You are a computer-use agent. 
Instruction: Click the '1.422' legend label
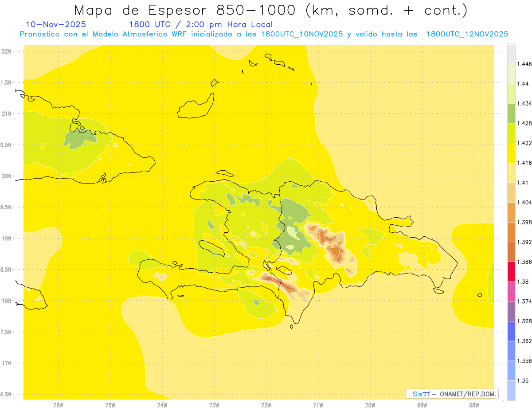[525, 143]
